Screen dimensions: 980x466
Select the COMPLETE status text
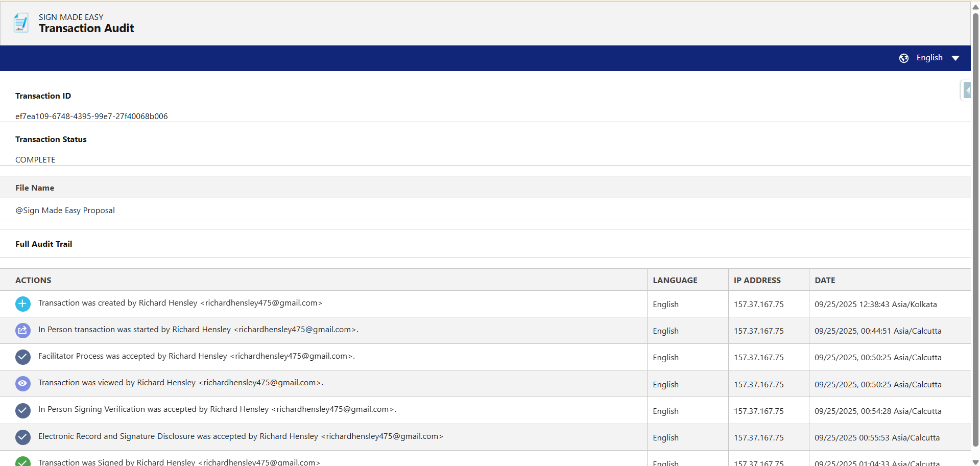[x=35, y=160]
